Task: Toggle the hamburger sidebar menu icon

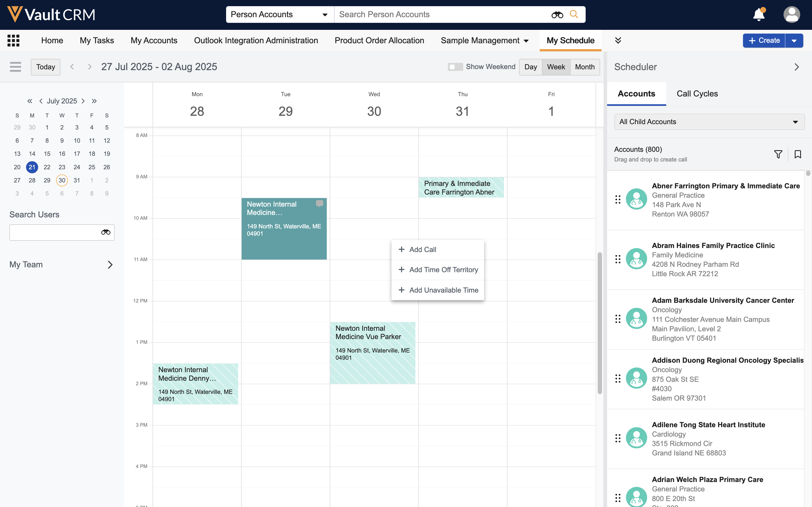Action: pos(15,67)
